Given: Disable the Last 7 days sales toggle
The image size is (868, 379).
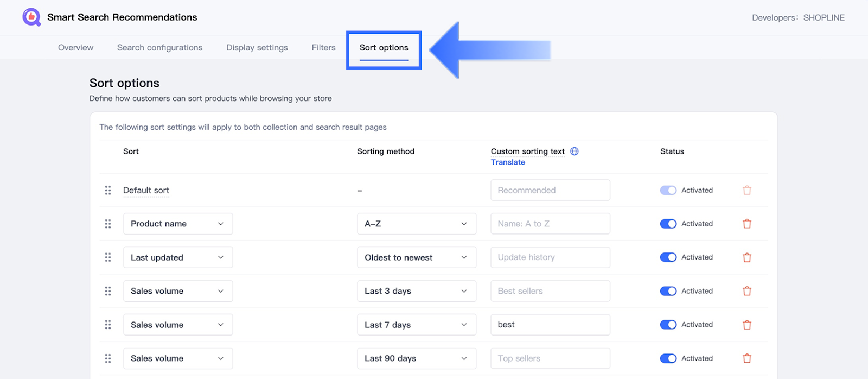Looking at the screenshot, I should point(668,325).
